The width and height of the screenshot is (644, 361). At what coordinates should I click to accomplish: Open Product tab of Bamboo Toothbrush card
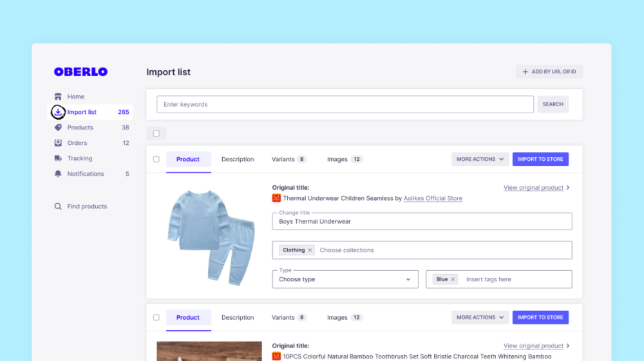(188, 317)
